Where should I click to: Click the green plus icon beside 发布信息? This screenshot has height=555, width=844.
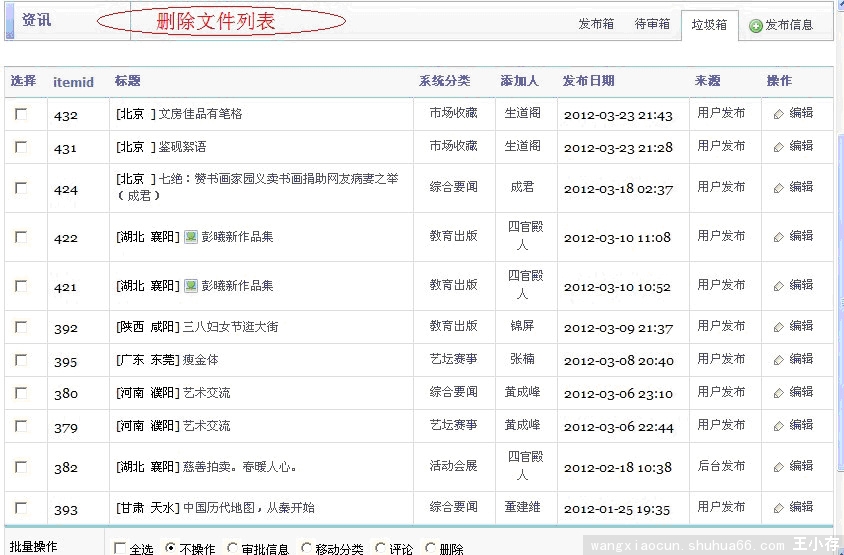click(756, 26)
